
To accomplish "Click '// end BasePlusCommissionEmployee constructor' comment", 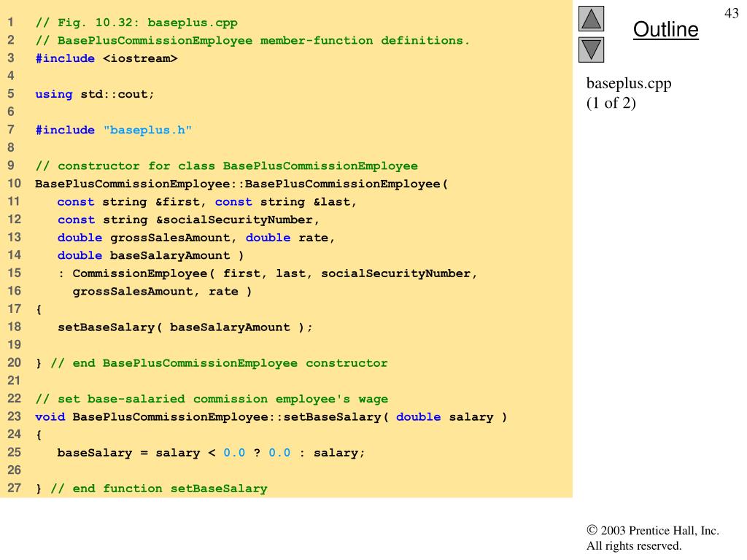I will (219, 363).
